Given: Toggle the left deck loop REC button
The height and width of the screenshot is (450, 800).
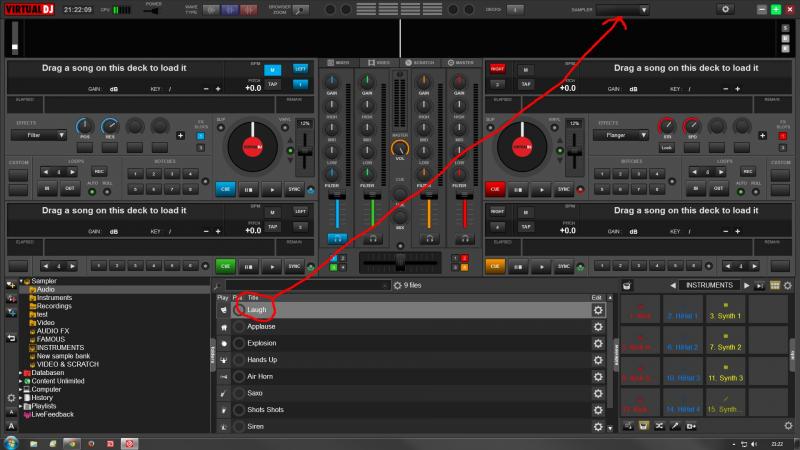Looking at the screenshot, I should [100, 172].
